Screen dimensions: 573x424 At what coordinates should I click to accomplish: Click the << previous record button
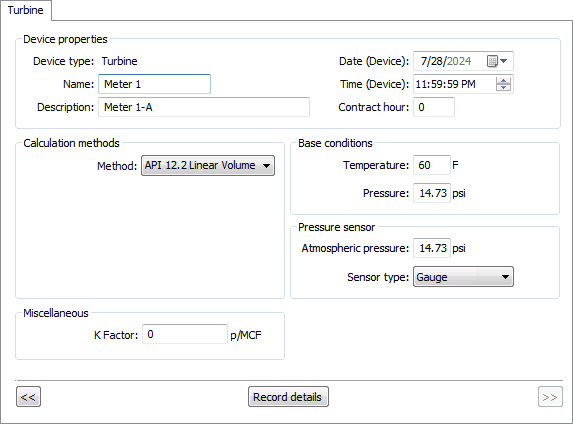pyautogui.click(x=29, y=397)
